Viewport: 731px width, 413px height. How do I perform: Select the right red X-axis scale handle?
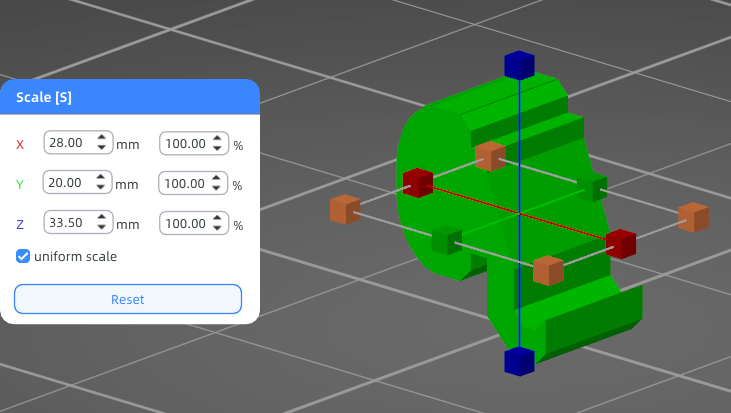(x=621, y=244)
